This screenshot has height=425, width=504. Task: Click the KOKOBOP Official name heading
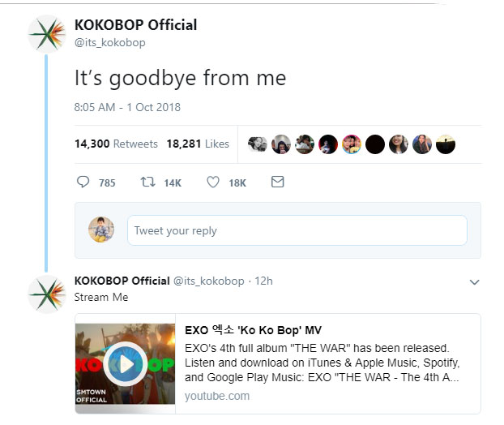point(135,25)
